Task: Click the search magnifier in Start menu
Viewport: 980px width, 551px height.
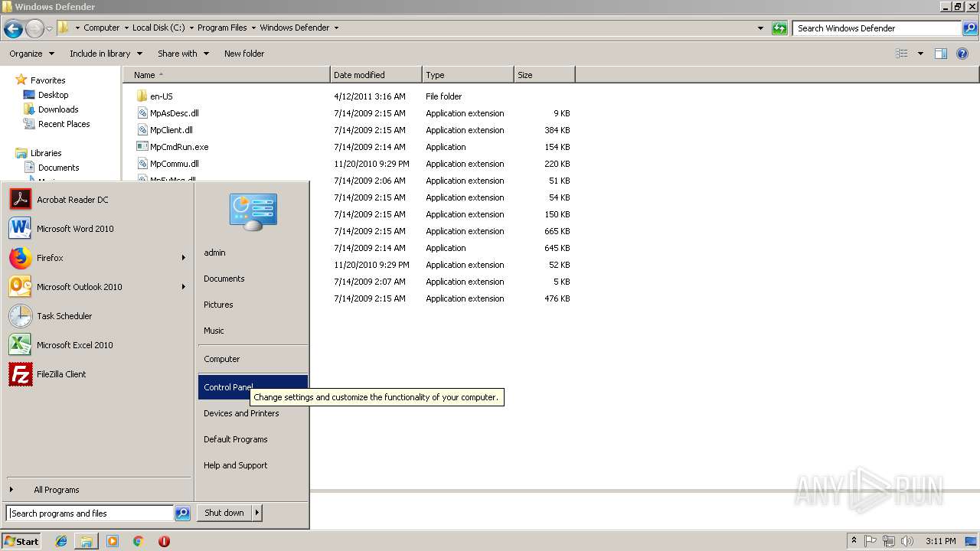Action: (x=182, y=514)
